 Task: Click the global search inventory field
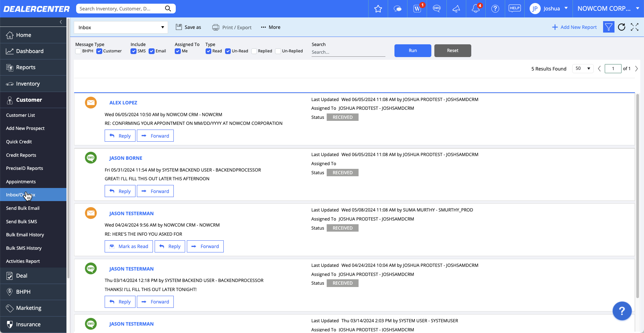[121, 9]
